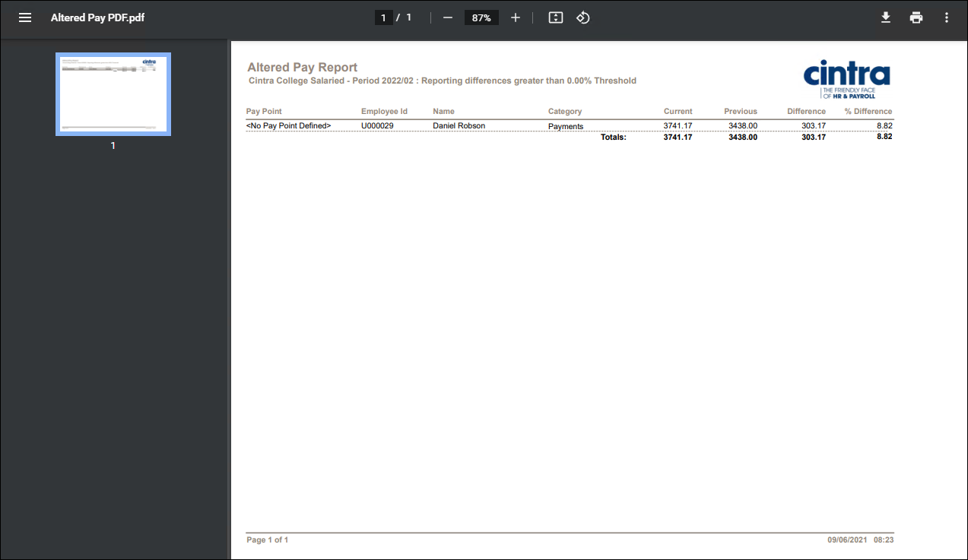Viewport: 968px width, 560px height.
Task: Click the Cintra College Salaried subtitle
Action: [x=442, y=81]
